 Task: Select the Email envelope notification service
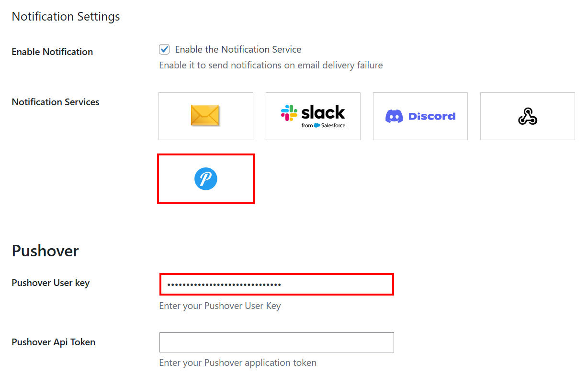[x=205, y=116]
